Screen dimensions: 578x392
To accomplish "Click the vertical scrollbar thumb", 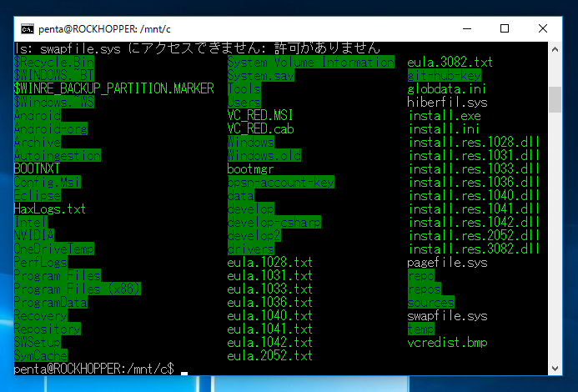I will coord(555,99).
